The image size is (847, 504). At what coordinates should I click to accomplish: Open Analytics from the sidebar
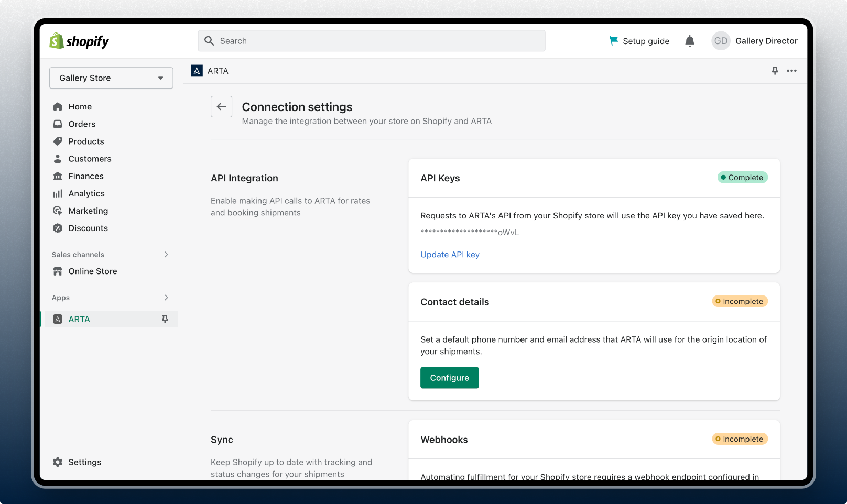tap(86, 193)
